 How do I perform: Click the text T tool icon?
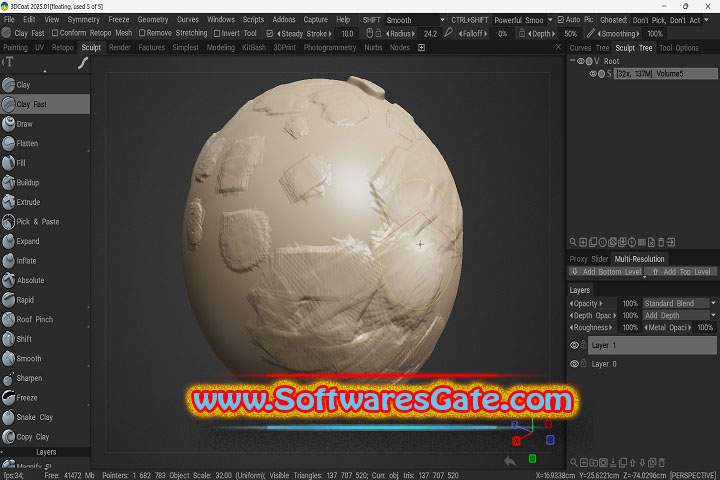coord(8,62)
